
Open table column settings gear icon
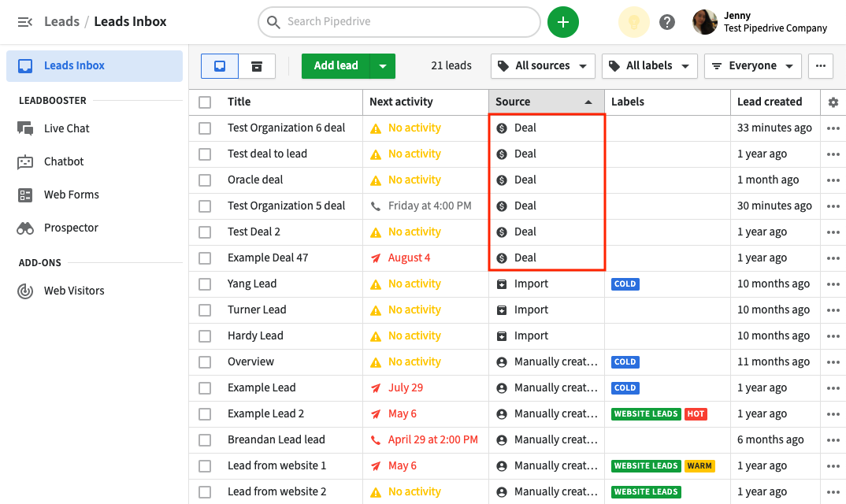(x=833, y=102)
